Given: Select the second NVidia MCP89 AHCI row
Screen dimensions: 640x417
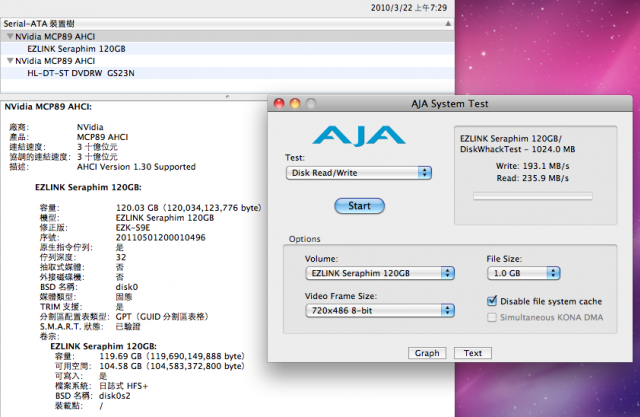Looking at the screenshot, I should (227, 61).
